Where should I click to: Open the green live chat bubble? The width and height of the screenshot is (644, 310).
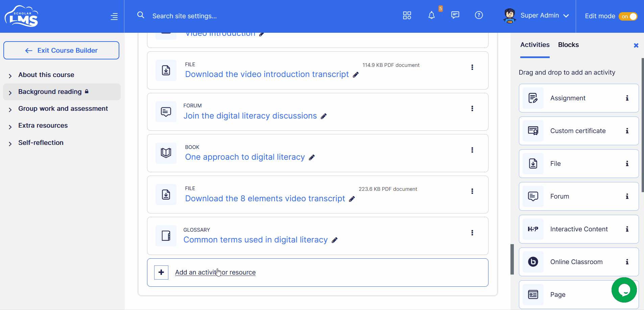[624, 290]
